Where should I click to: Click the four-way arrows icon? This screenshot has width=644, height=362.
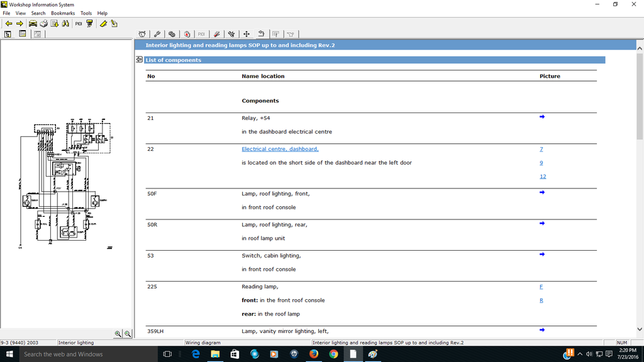pyautogui.click(x=246, y=34)
